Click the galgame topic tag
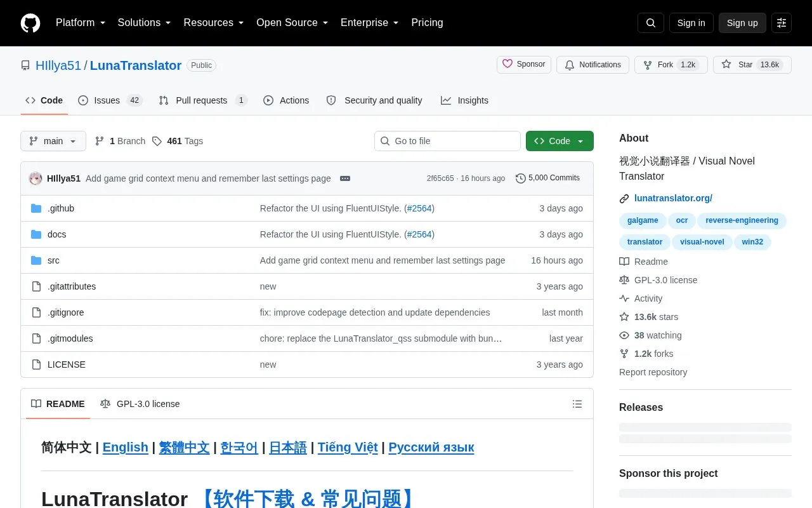This screenshot has height=508, width=812. pyautogui.click(x=643, y=220)
